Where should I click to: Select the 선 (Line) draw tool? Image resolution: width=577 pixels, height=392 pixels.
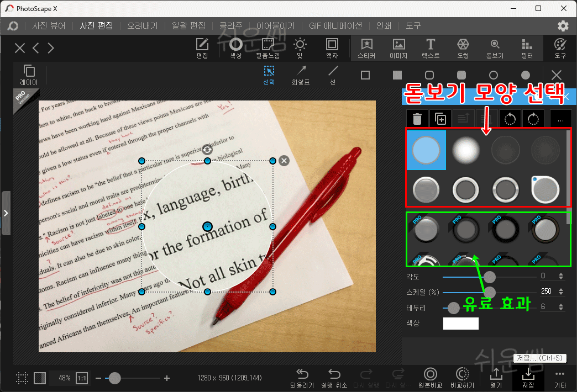[x=333, y=75]
